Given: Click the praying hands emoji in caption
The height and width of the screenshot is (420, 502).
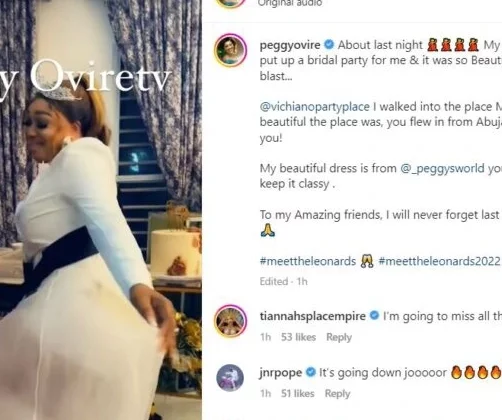Looking at the screenshot, I should [267, 230].
